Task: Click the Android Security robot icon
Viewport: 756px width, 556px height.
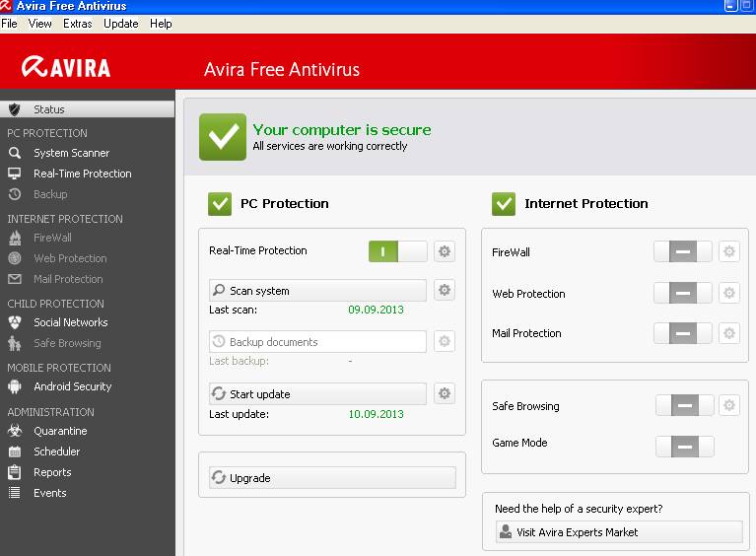Action: pos(15,386)
